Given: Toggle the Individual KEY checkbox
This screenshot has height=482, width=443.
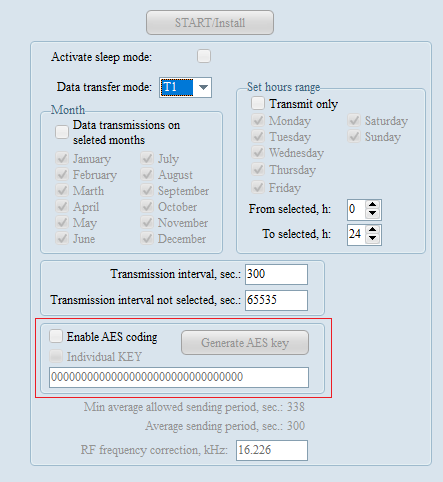Looking at the screenshot, I should 56,356.
